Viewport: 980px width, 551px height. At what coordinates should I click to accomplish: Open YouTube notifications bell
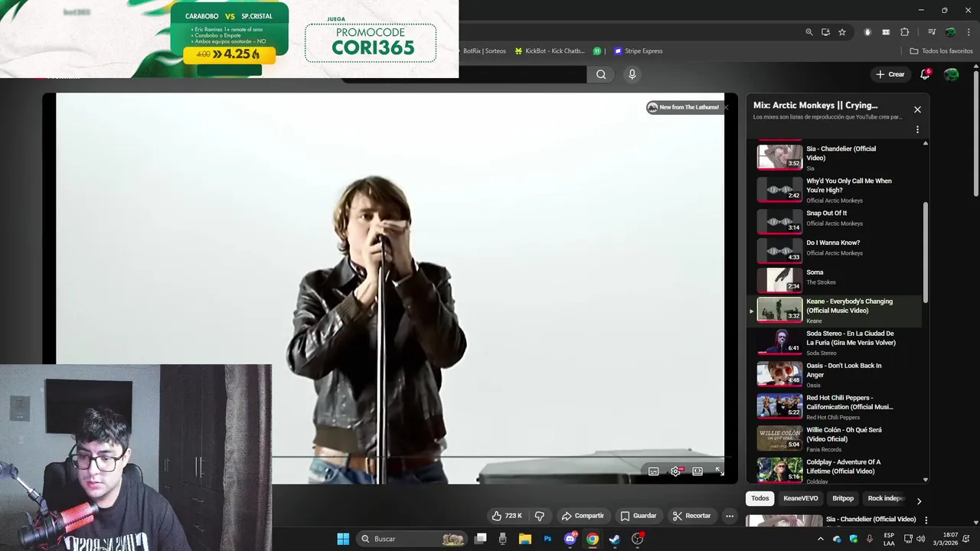(925, 74)
